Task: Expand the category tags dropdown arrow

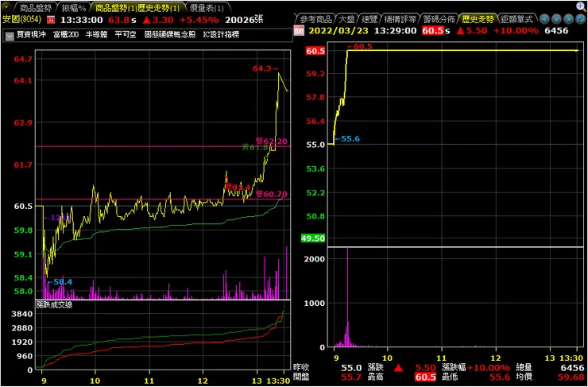Action: pyautogui.click(x=10, y=36)
